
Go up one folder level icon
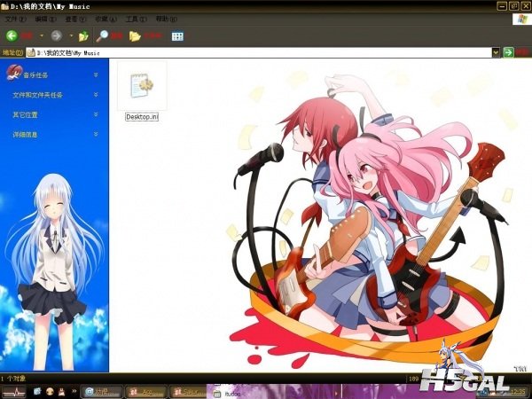click(x=83, y=36)
